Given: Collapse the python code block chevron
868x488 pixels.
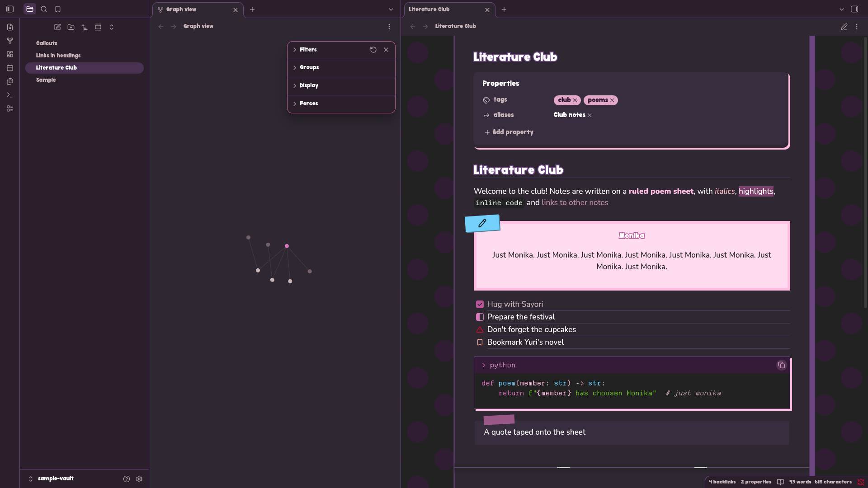Looking at the screenshot, I should [x=483, y=365].
